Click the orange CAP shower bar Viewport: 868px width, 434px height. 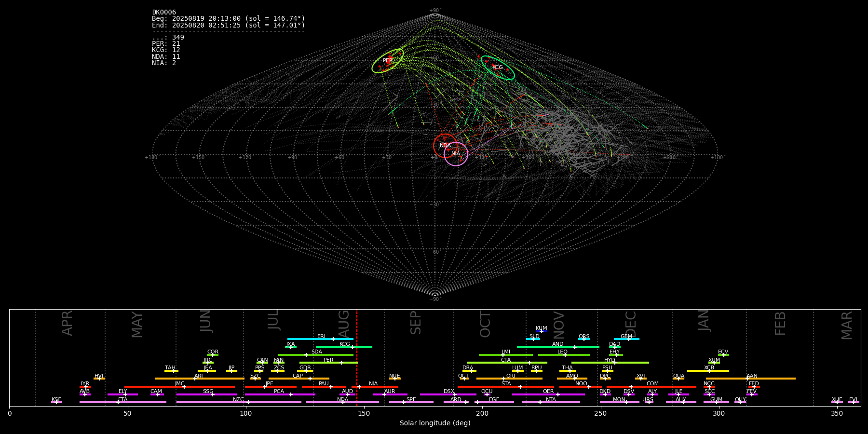click(299, 379)
